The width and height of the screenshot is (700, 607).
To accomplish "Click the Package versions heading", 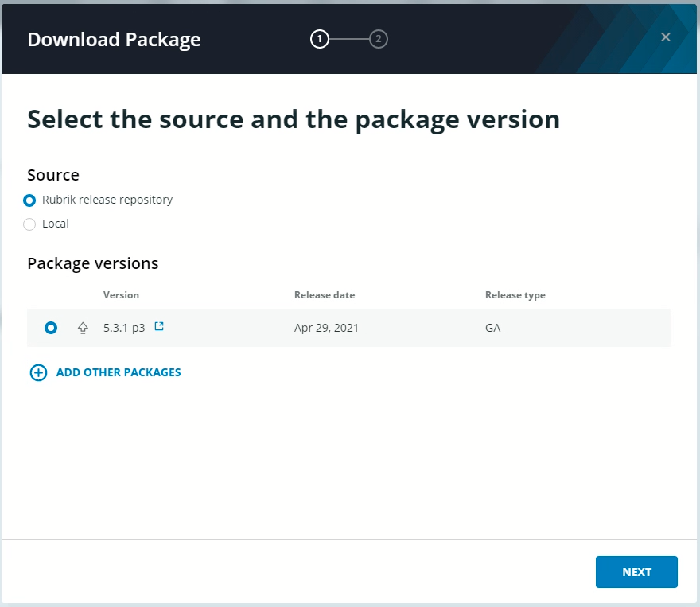I will pos(93,263).
